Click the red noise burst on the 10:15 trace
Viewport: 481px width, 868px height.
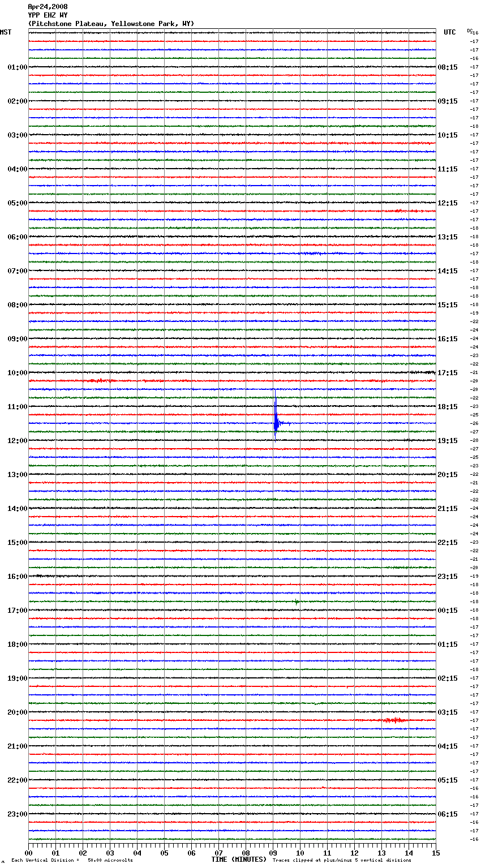[x=100, y=381]
